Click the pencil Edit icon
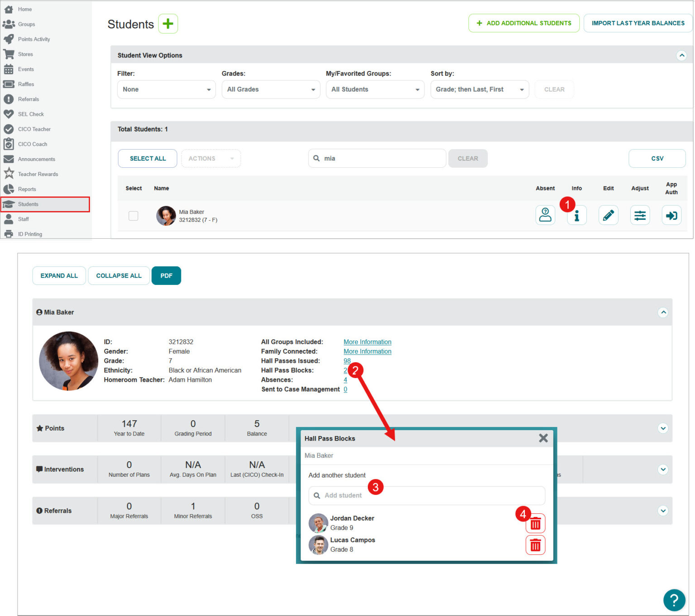Screen dimensions: 695x616 tap(608, 215)
